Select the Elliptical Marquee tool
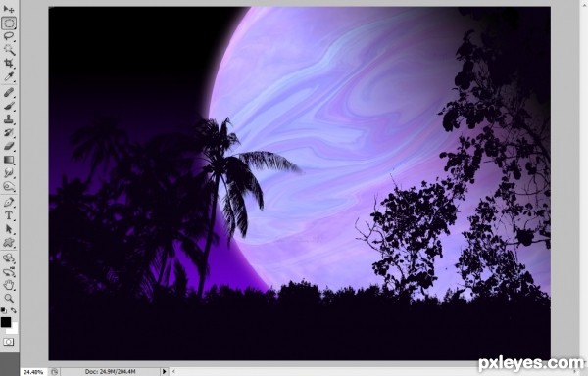The height and width of the screenshot is (376, 588). (x=9, y=23)
